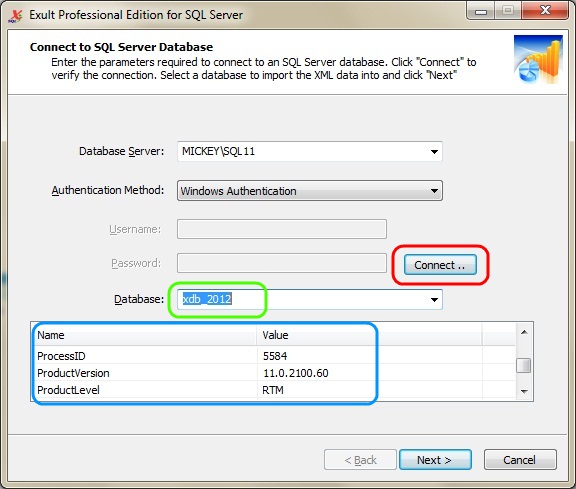This screenshot has width=576, height=489.
Task: Click the Connect button
Action: point(440,265)
